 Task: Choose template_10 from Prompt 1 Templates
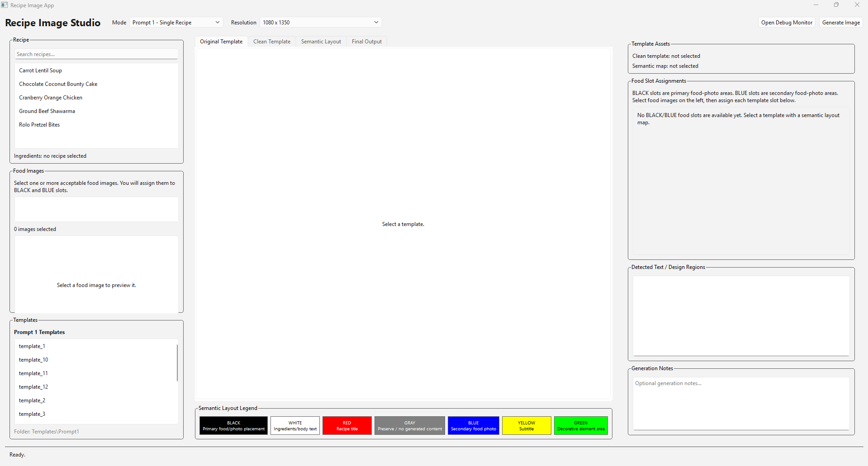[95, 360]
